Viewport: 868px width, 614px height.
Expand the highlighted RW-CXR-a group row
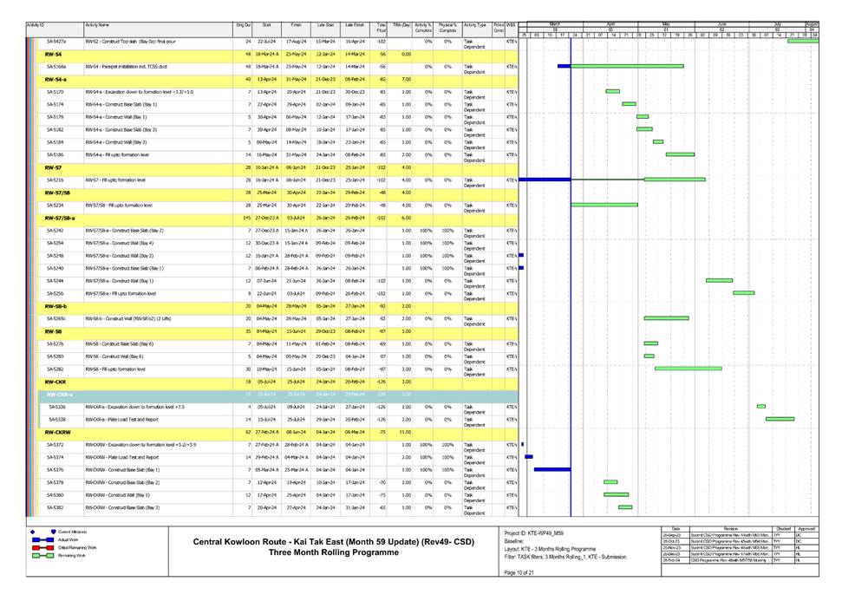pos(61,394)
